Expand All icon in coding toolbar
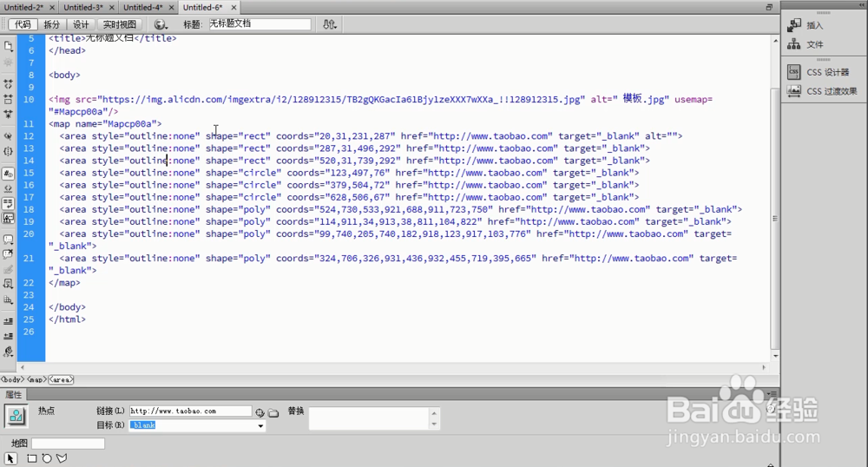The height and width of the screenshot is (467, 868). (9, 115)
